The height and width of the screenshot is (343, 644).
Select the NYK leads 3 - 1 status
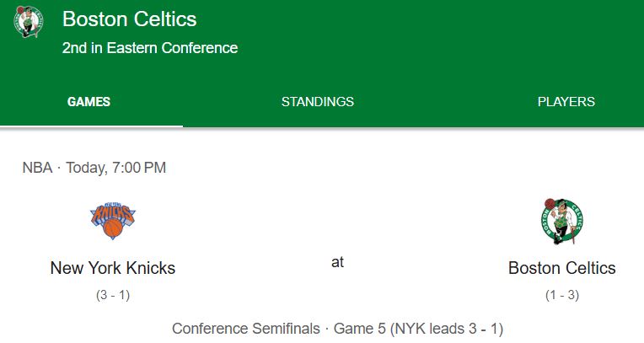(447, 329)
